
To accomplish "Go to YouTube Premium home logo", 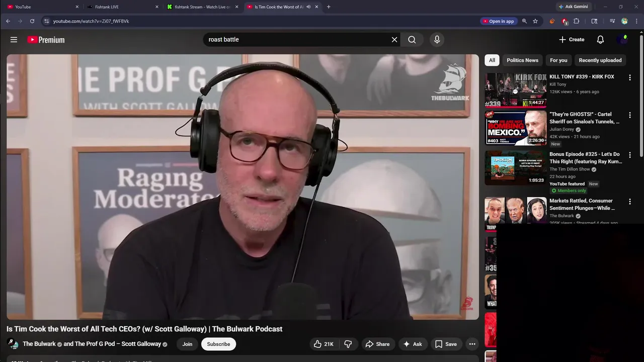I will [x=46, y=40].
